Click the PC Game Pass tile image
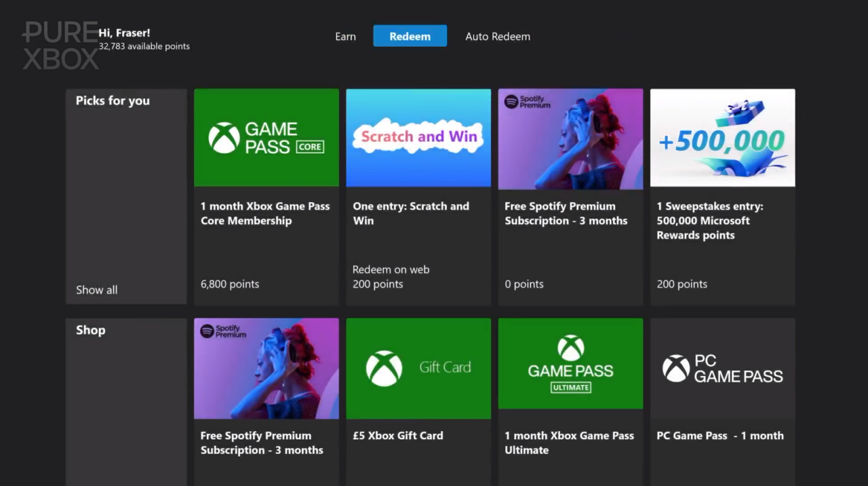Viewport: 868px width, 486px height. pyautogui.click(x=723, y=369)
